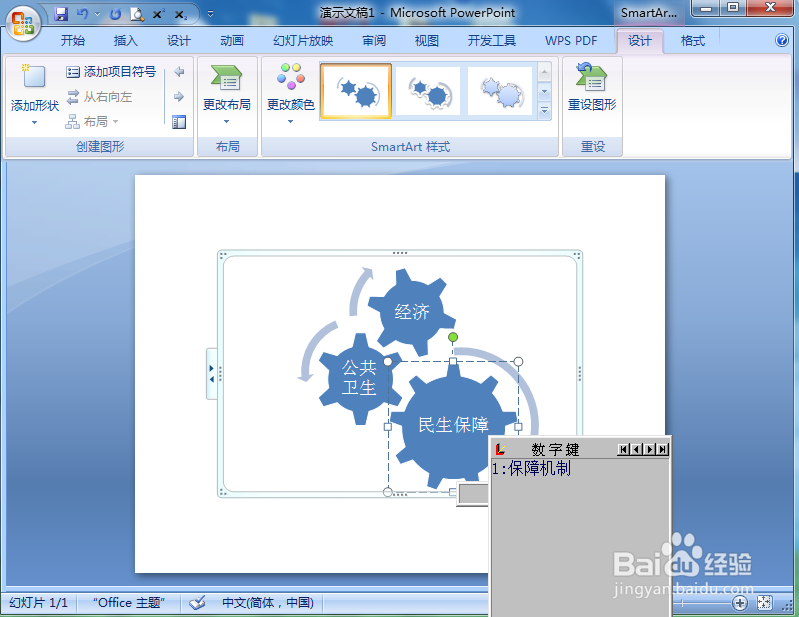Screen dimensions: 799x617
Task: Apply superscript from quick access toolbar
Action: [x=158, y=14]
